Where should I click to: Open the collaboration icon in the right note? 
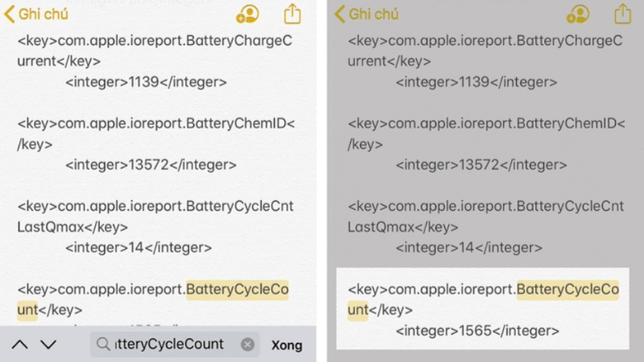coord(578,14)
